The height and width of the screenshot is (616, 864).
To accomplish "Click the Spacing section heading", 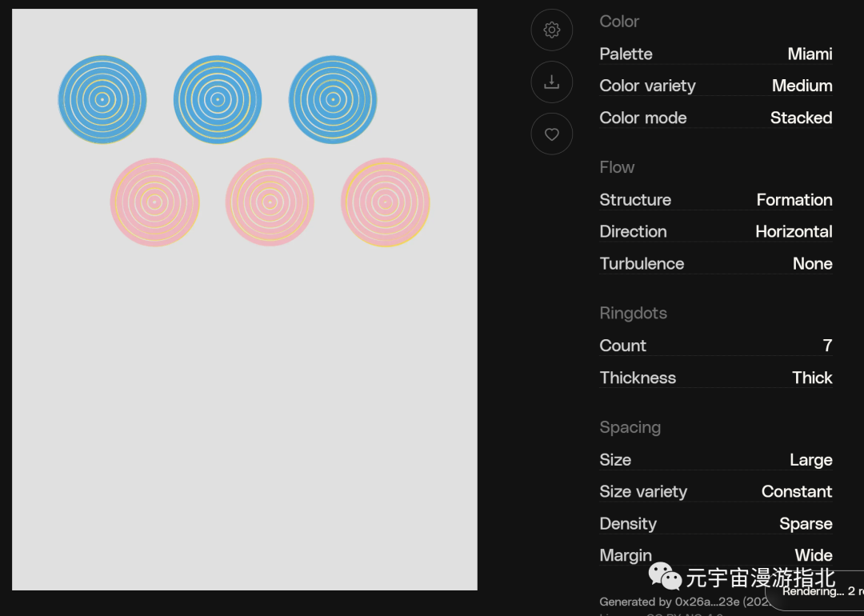I will click(630, 427).
